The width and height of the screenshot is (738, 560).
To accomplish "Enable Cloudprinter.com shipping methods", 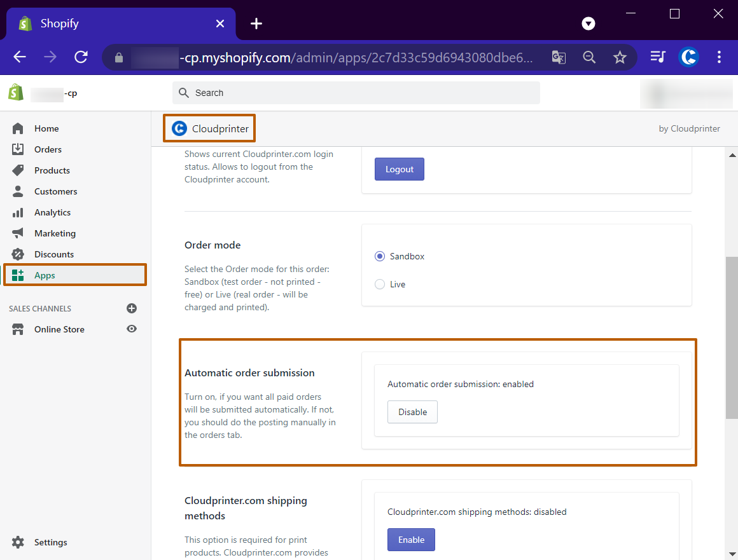I will point(412,540).
